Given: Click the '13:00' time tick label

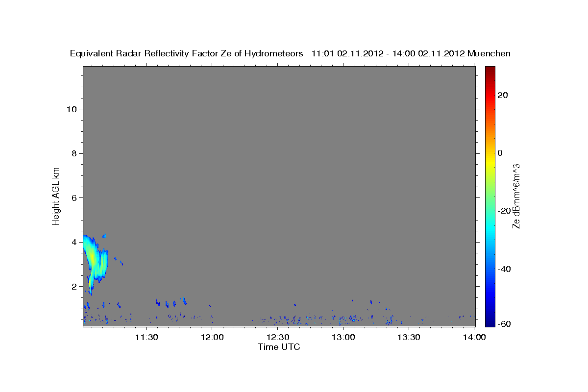Looking at the screenshot, I should (x=343, y=337).
